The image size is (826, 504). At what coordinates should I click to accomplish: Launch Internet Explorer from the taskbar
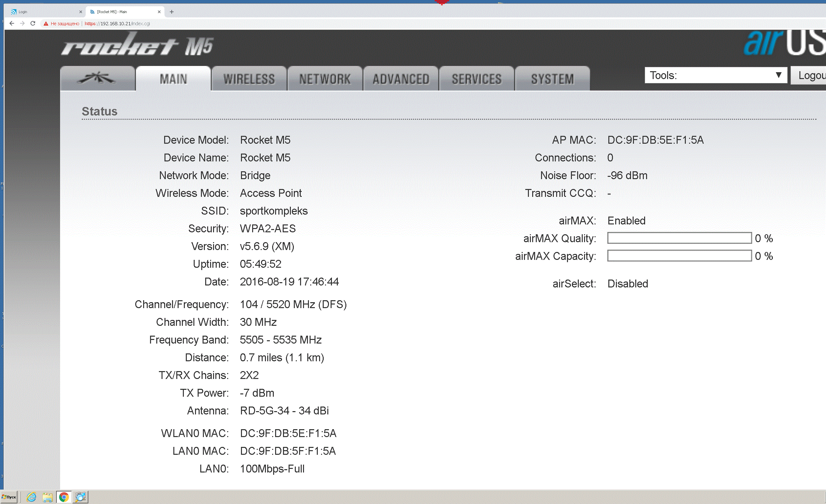32,497
